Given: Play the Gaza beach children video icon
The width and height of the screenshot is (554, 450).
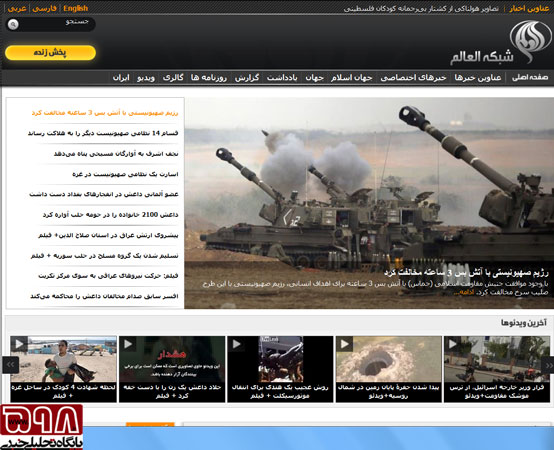Looking at the screenshot, I should (x=19, y=343).
